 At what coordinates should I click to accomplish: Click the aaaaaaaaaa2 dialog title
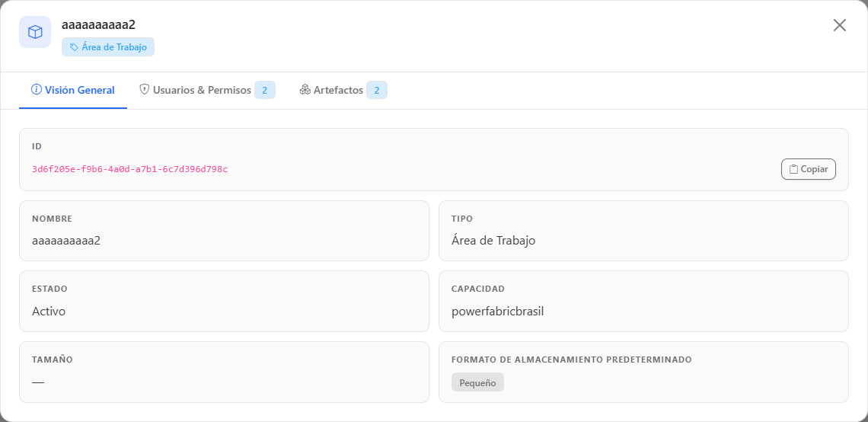tap(98, 25)
